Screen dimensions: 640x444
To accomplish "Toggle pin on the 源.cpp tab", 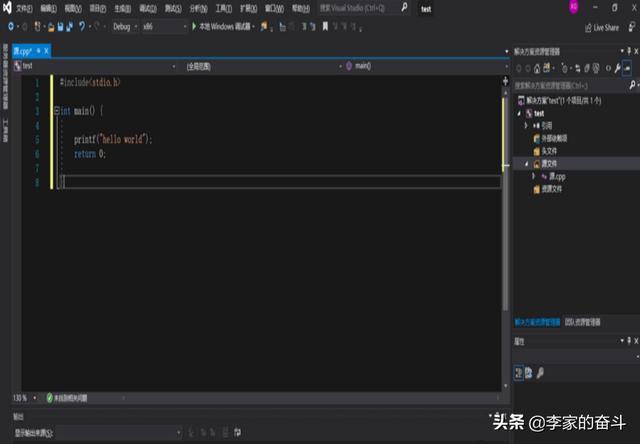I will 37,50.
